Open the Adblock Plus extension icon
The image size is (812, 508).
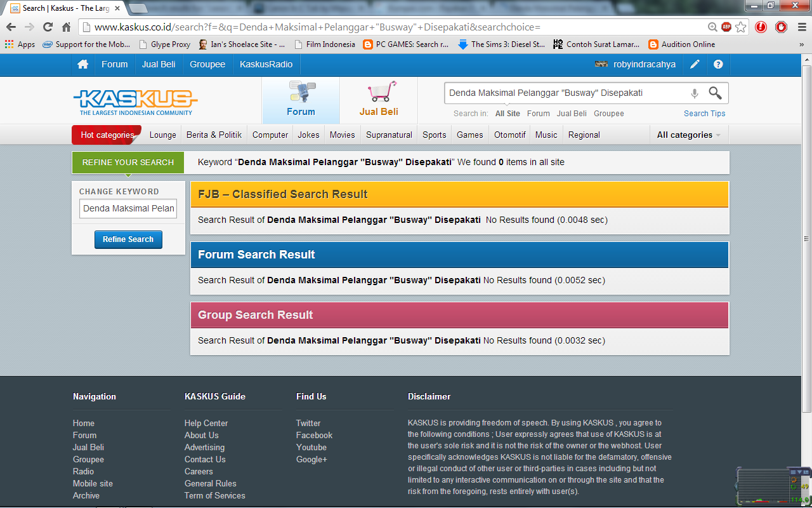726,27
